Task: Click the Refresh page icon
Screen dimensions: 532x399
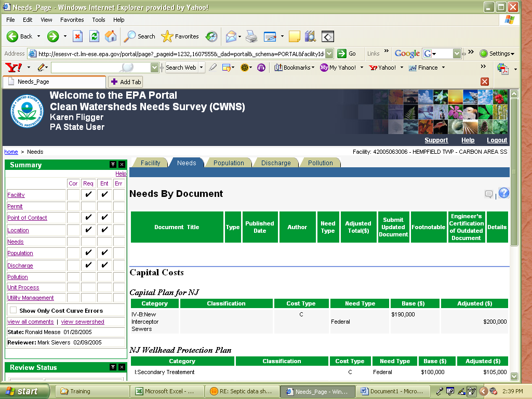Action: click(95, 36)
